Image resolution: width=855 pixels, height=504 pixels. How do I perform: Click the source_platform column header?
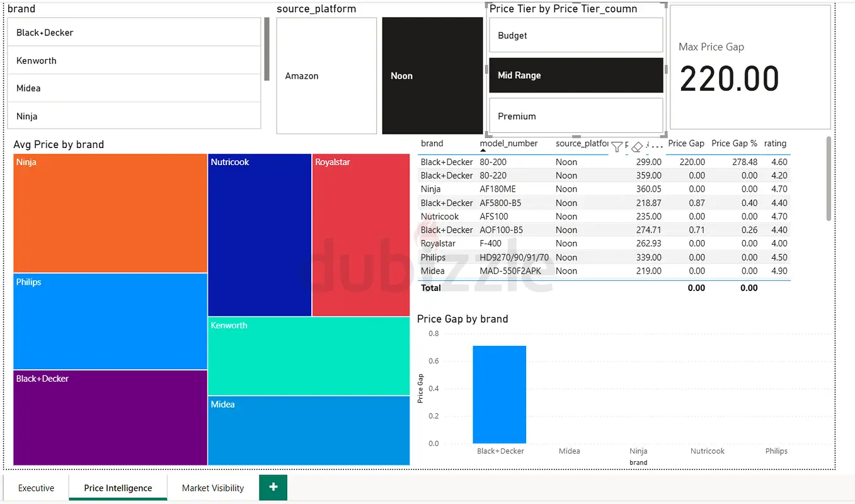coord(582,144)
